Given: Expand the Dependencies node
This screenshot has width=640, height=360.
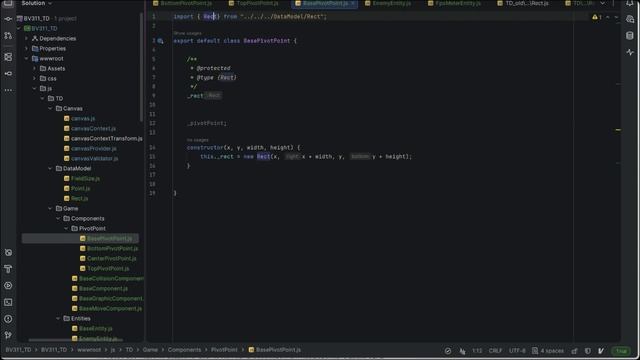Looking at the screenshot, I should [x=27, y=38].
